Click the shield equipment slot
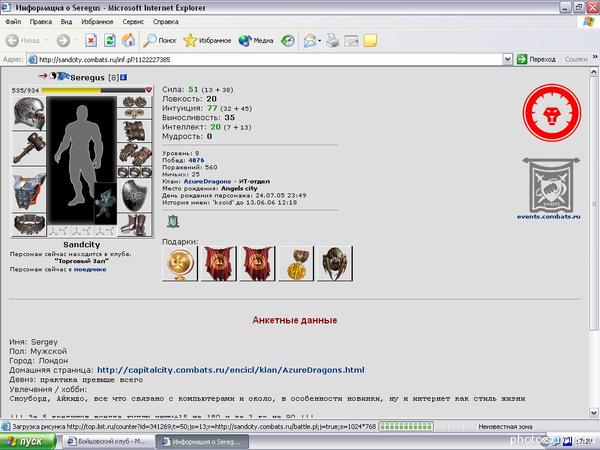Image resolution: width=600 pixels, height=450 pixels. pyautogui.click(x=135, y=195)
